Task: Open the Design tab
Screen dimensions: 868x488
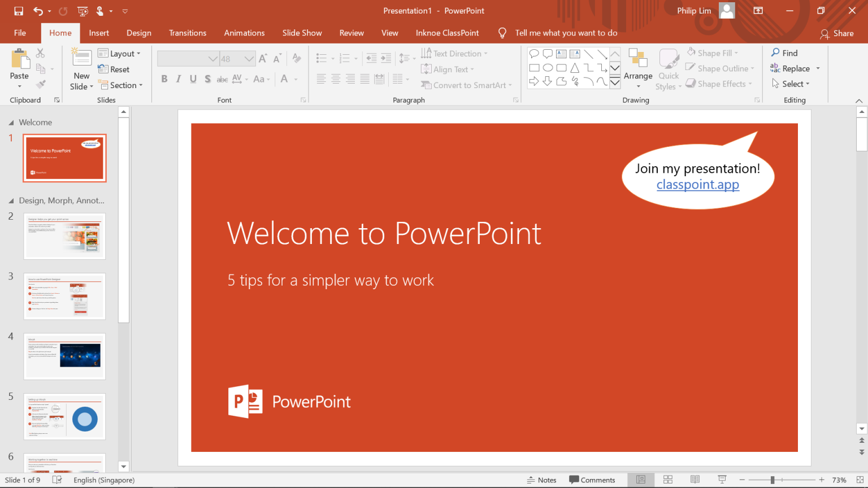Action: [138, 33]
